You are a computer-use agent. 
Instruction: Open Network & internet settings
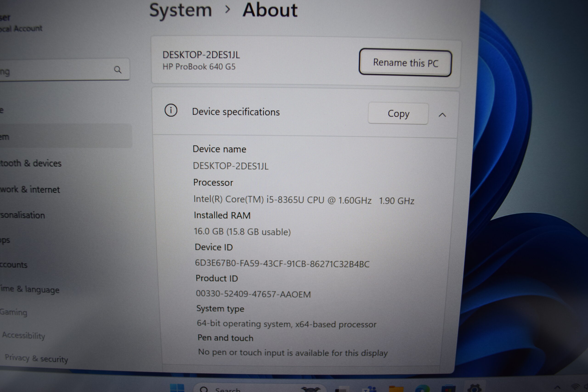click(30, 189)
